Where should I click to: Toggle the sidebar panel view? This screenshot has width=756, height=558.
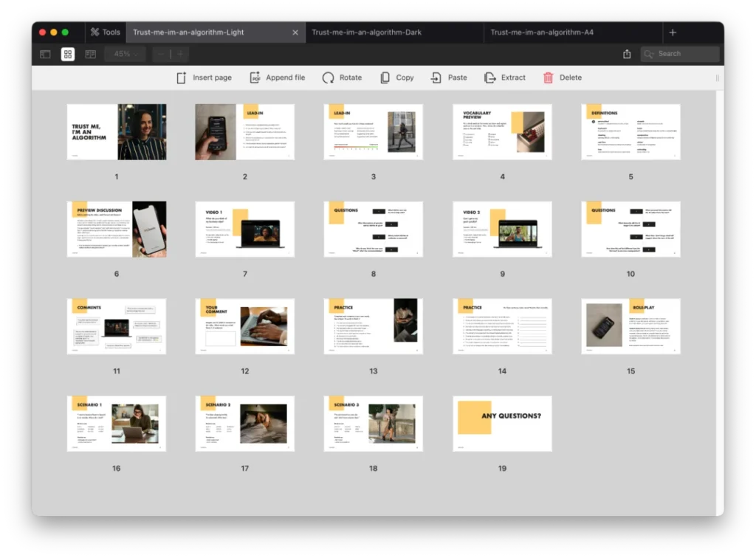pos(45,54)
